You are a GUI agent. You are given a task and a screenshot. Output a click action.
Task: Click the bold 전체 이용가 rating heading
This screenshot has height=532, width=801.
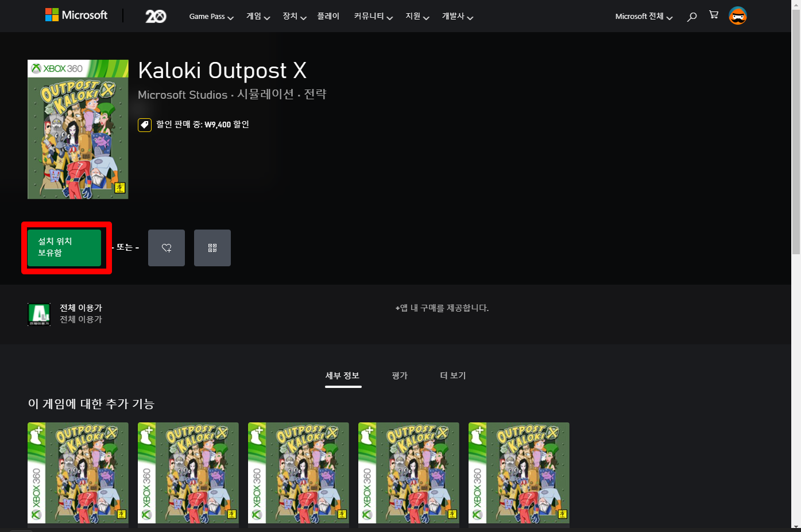81,308
